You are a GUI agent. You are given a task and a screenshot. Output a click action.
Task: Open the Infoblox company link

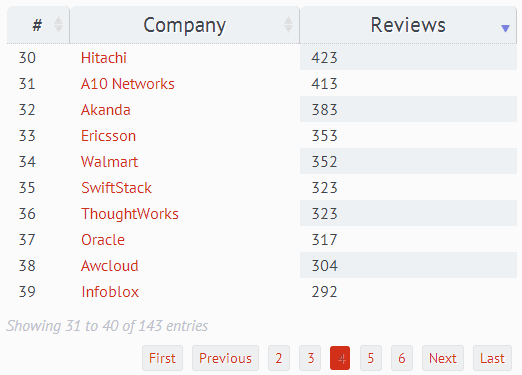(x=110, y=292)
